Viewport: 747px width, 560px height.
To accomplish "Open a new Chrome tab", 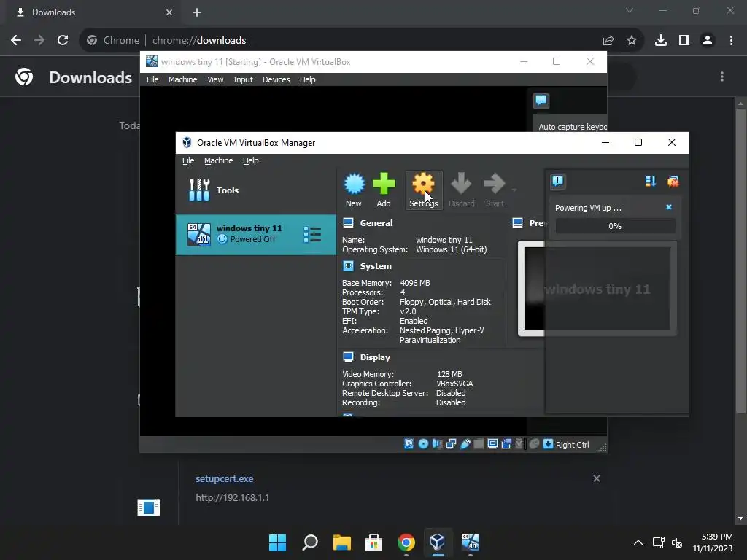I will [197, 12].
